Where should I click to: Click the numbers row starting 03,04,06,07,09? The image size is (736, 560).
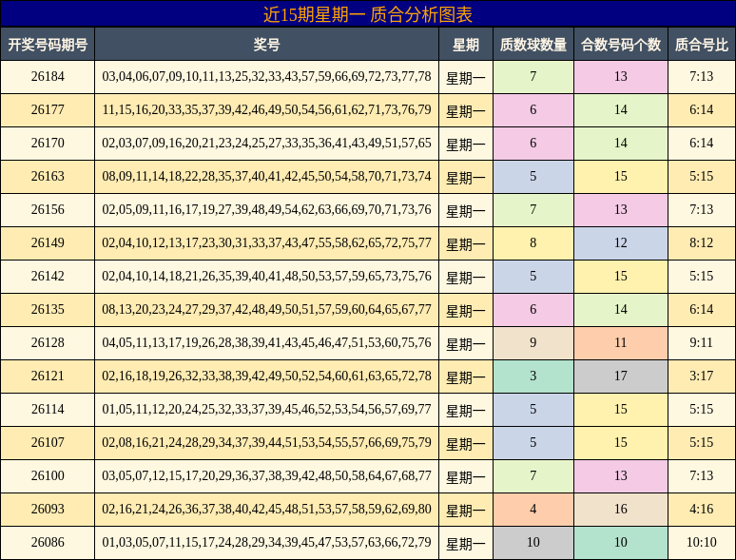pos(266,76)
